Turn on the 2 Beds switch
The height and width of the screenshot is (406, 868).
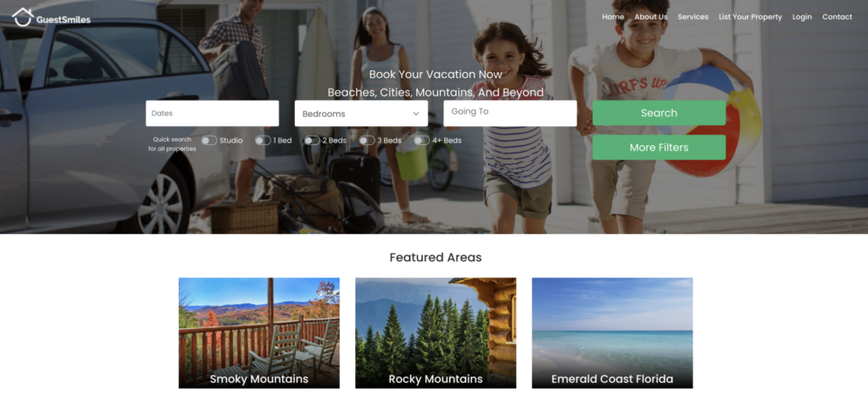point(312,141)
